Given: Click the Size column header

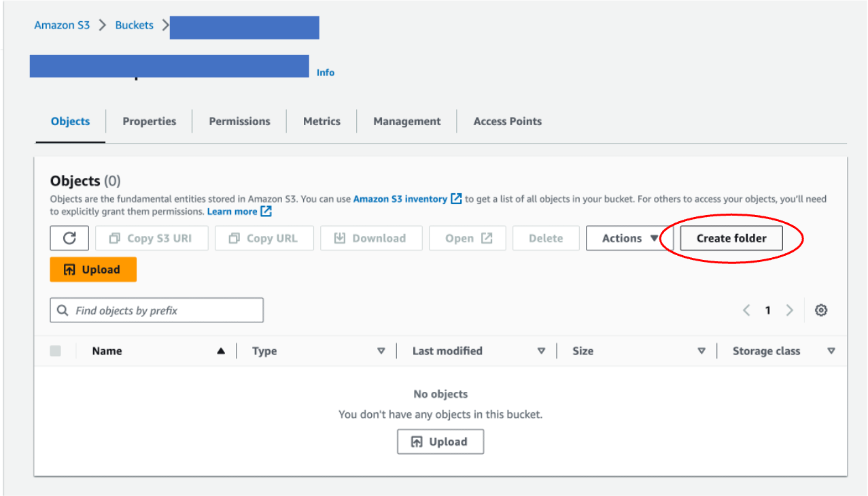Looking at the screenshot, I should coord(583,351).
